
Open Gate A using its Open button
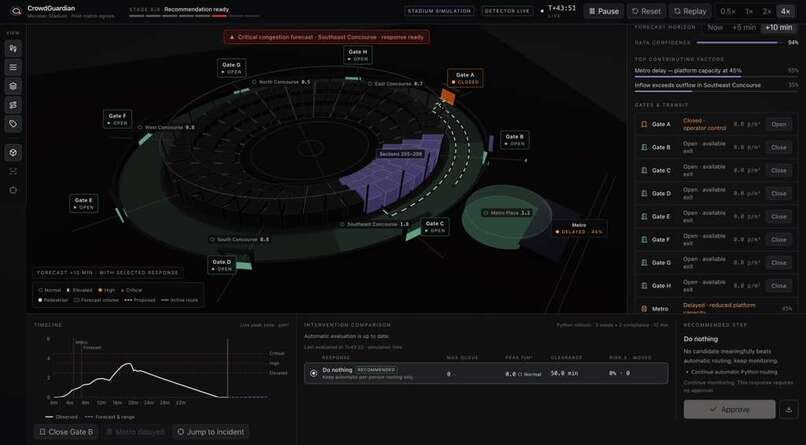779,124
